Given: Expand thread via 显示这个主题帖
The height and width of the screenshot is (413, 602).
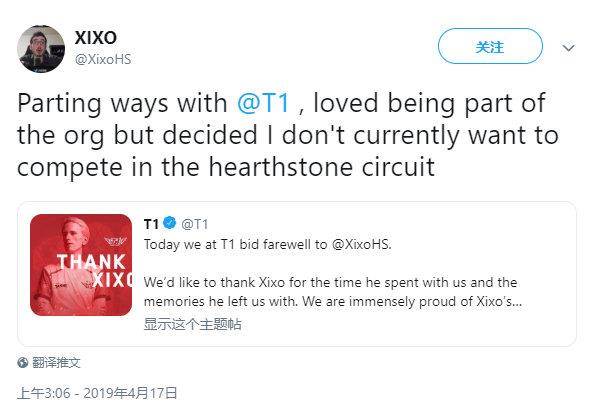Looking at the screenshot, I should click(192, 324).
